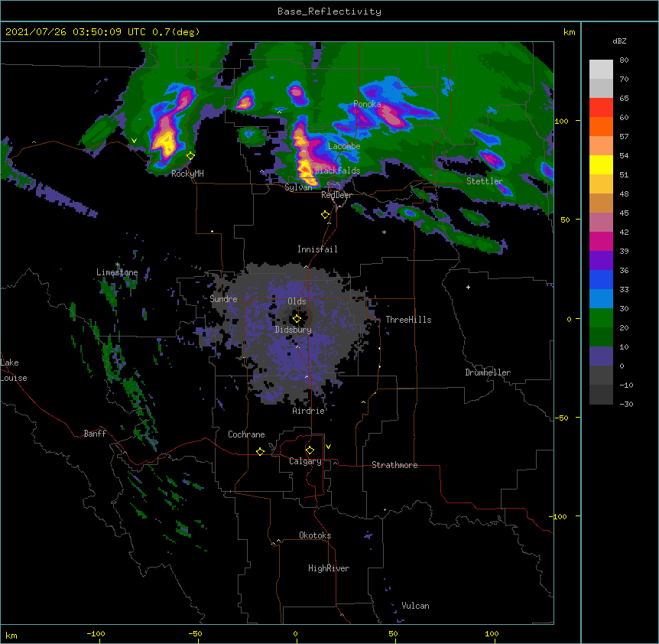Click the Banff label
Screen dimensions: 659x644
(95, 434)
